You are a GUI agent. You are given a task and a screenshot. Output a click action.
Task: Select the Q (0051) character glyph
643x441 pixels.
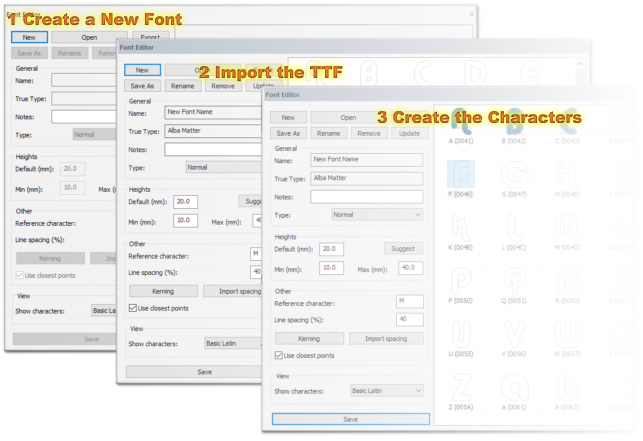[x=514, y=281]
